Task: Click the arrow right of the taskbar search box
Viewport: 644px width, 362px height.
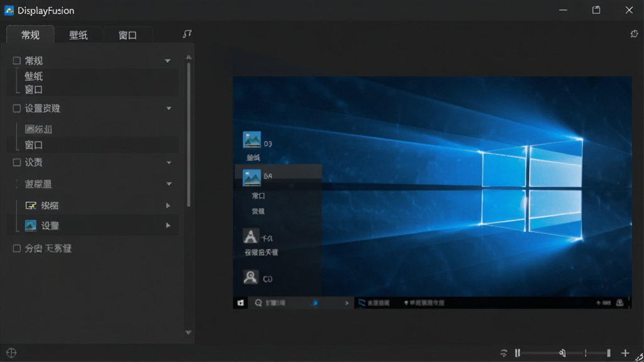Action: click(347, 303)
